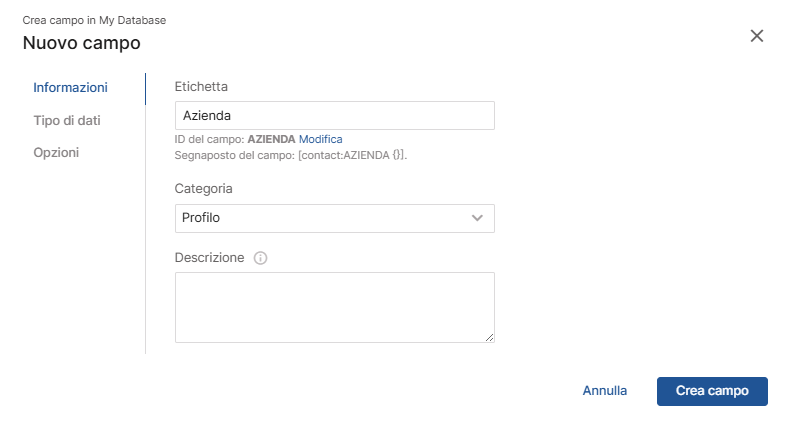Image resolution: width=790 pixels, height=422 pixels.
Task: Switch to the Informazioni tab
Action: [x=70, y=88]
